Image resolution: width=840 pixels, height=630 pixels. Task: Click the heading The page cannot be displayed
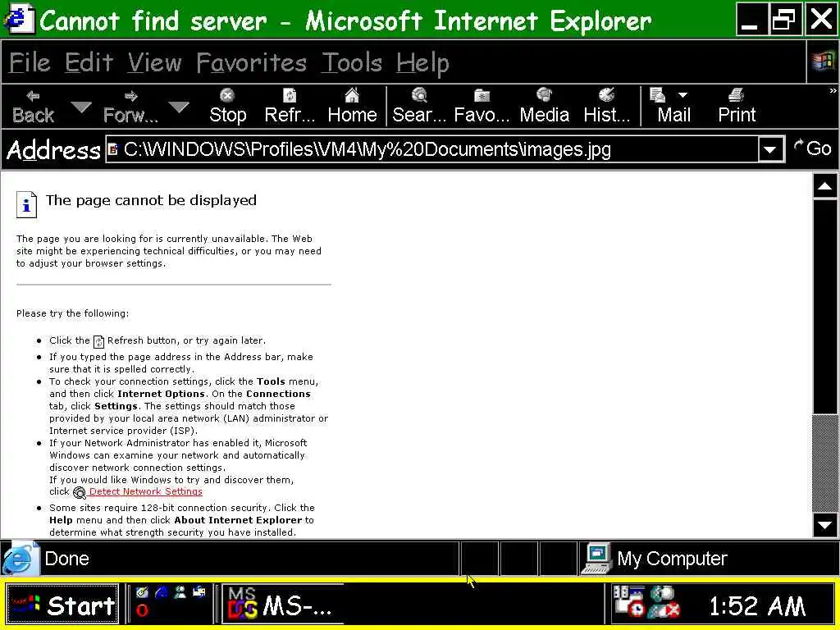point(151,200)
